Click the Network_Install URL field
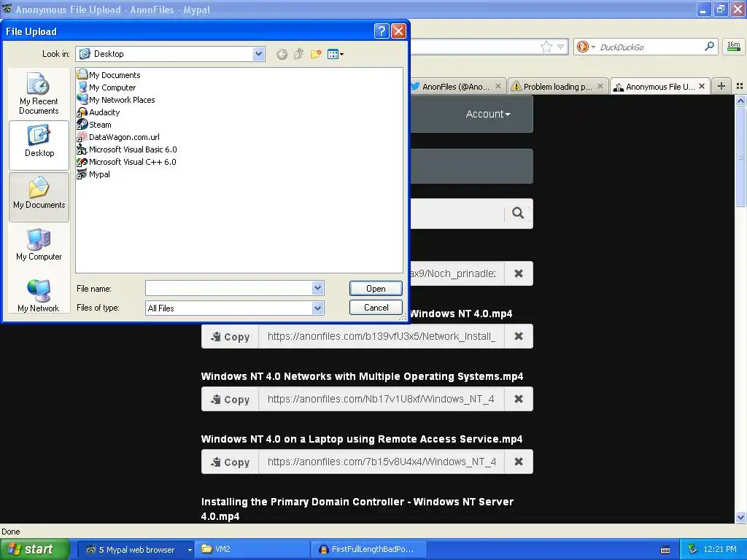 [381, 336]
